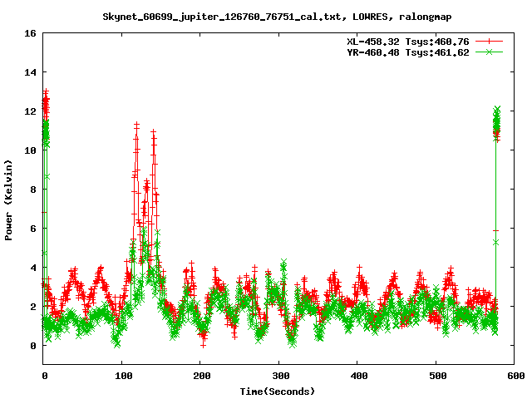The image size is (532, 399).
Task: Click the x-axis tick label 100
Action: tap(123, 376)
